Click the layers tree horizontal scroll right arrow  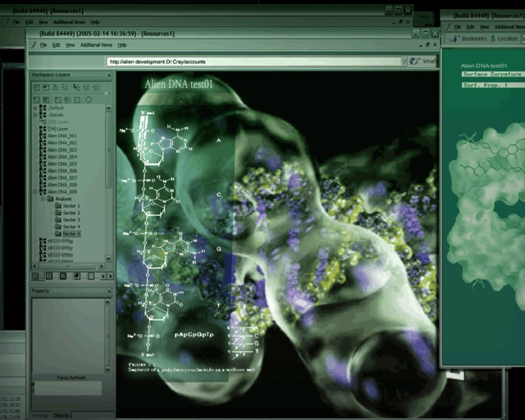tap(101, 266)
